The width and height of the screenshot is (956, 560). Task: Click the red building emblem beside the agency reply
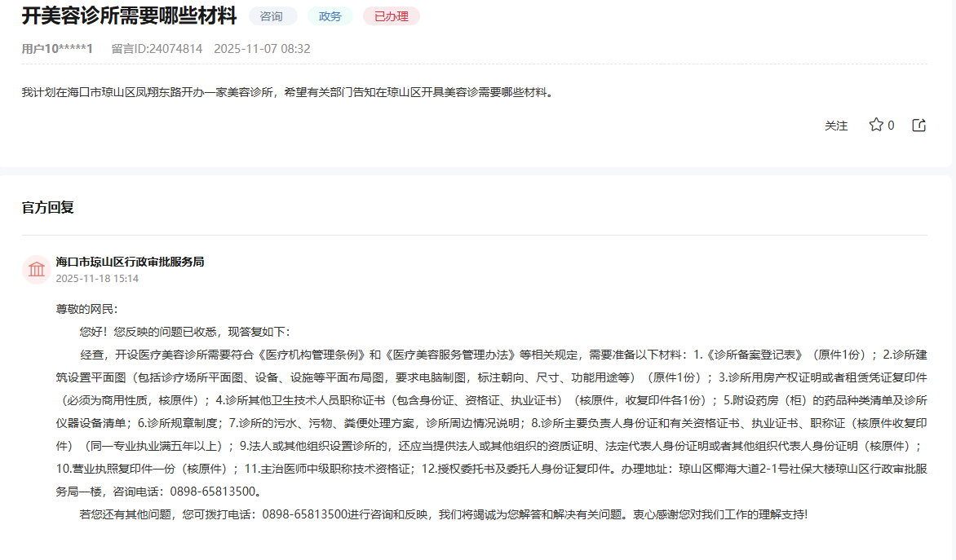coord(35,268)
